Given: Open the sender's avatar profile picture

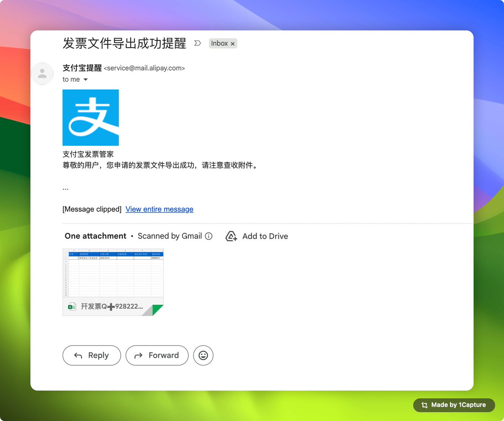Looking at the screenshot, I should click(42, 73).
